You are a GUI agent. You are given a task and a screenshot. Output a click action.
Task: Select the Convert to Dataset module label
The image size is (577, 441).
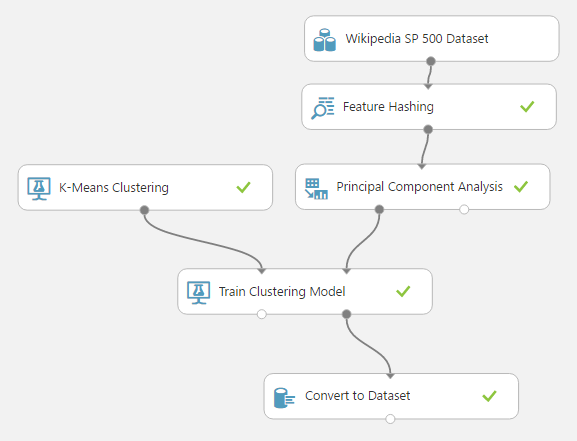point(358,396)
